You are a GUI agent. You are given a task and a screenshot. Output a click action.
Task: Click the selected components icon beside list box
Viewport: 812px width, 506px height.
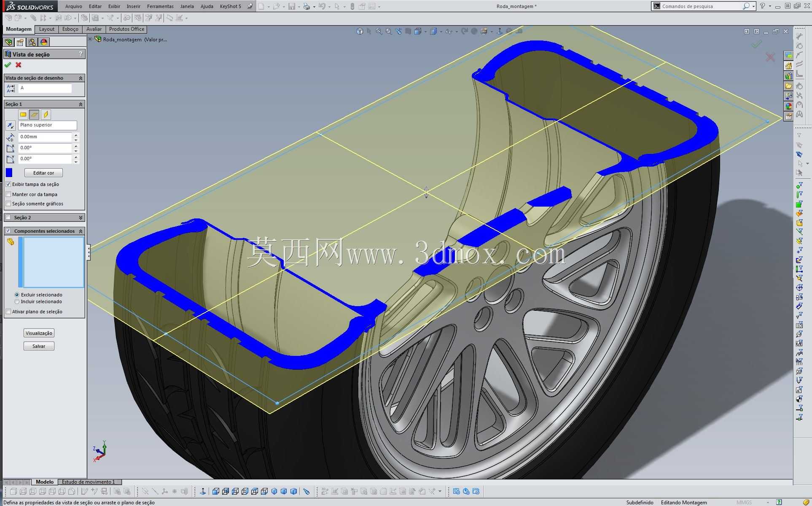11,242
